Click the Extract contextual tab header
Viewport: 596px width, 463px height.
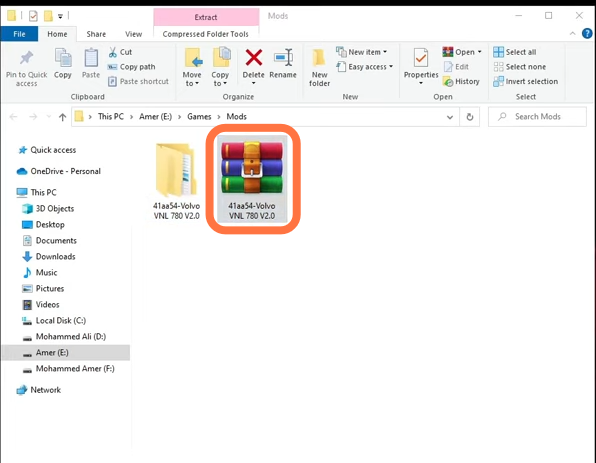tap(206, 17)
